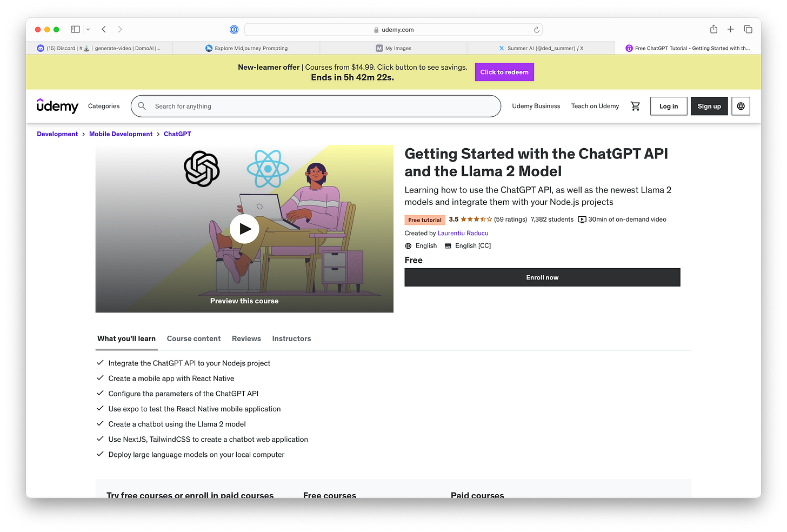The width and height of the screenshot is (787, 532).
Task: Open the Safari share icon
Action: click(x=713, y=29)
